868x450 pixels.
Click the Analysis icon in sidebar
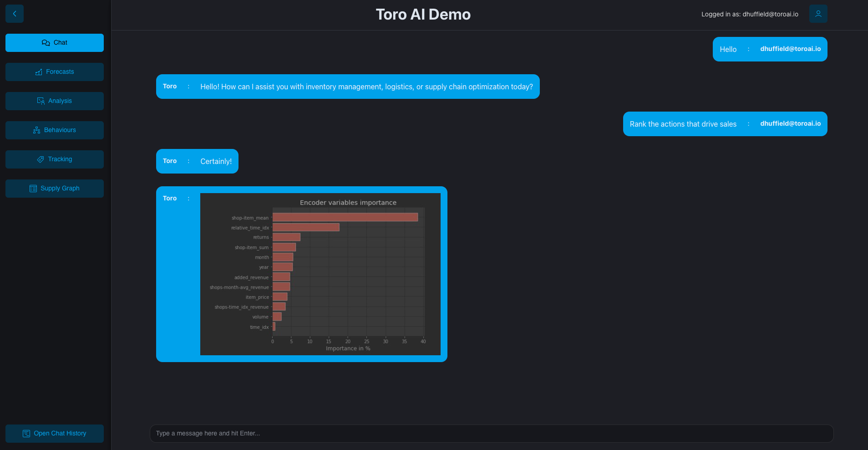click(x=41, y=101)
